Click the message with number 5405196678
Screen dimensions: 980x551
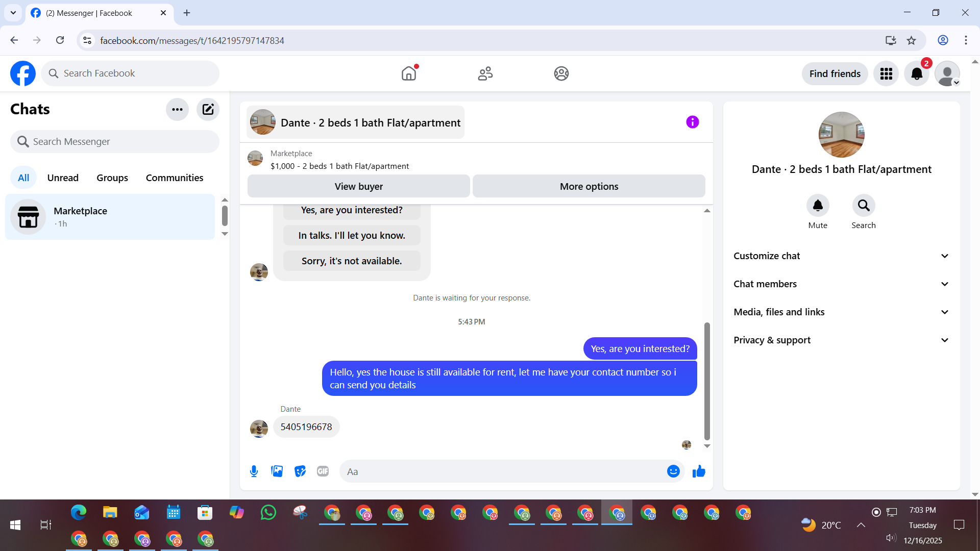306,427
